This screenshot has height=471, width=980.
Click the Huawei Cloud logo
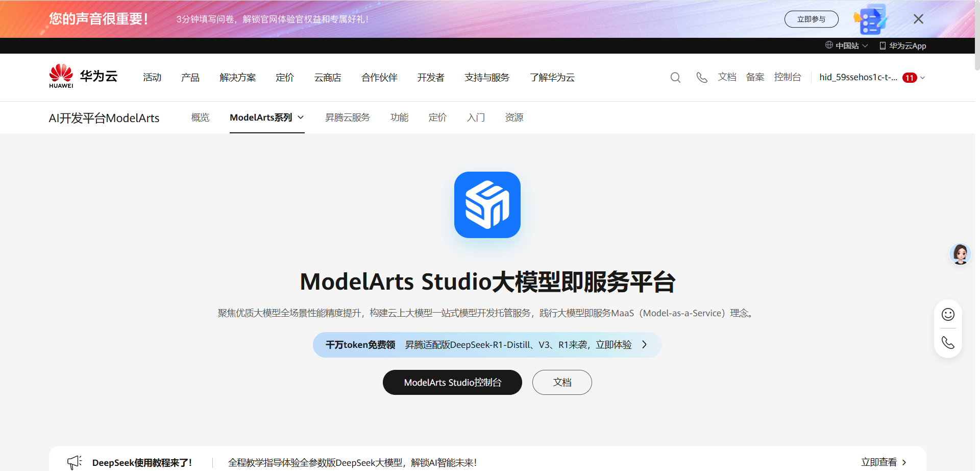pos(83,77)
